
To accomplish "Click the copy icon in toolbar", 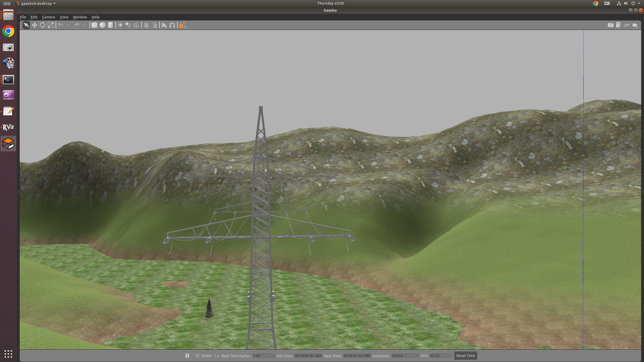I will [x=146, y=25].
